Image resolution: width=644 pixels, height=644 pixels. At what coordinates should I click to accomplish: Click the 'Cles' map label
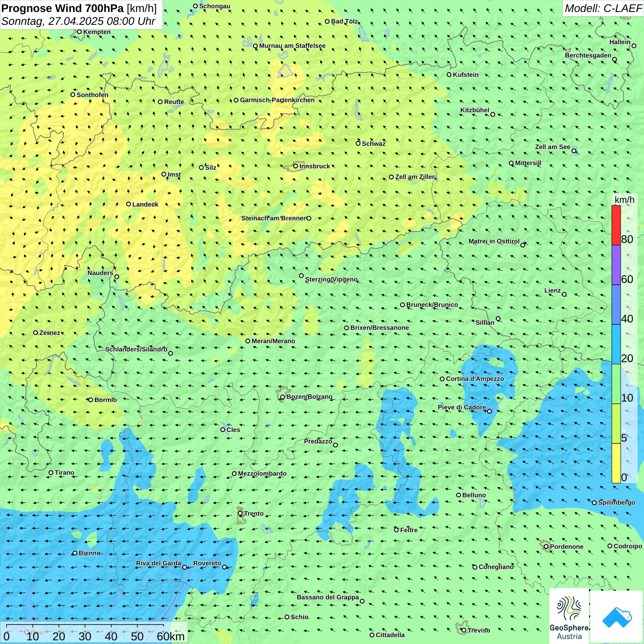233,430
